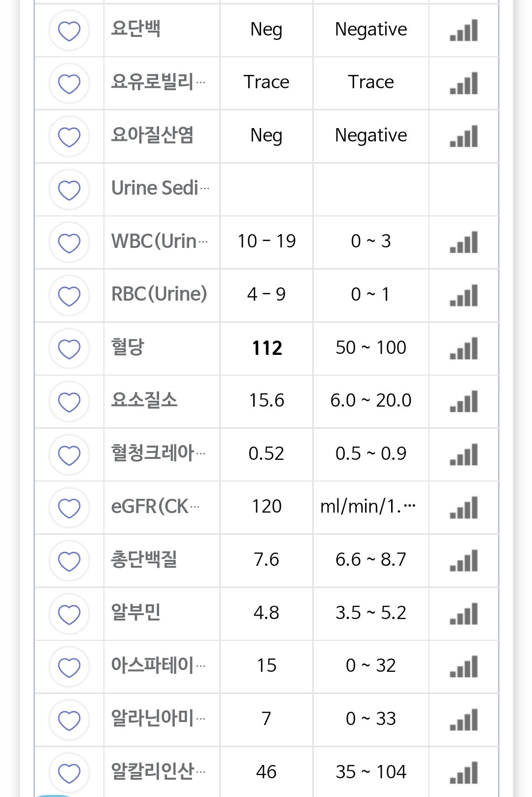The width and height of the screenshot is (532, 797).
Task: View 알라닌아미… trend chart icon
Action: pyautogui.click(x=464, y=720)
